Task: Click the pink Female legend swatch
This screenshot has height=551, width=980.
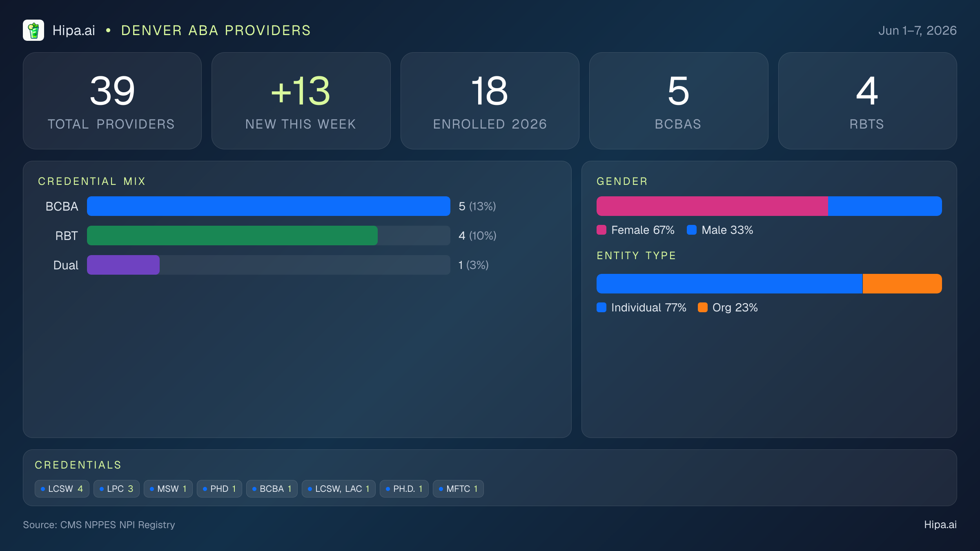Action: coord(601,230)
